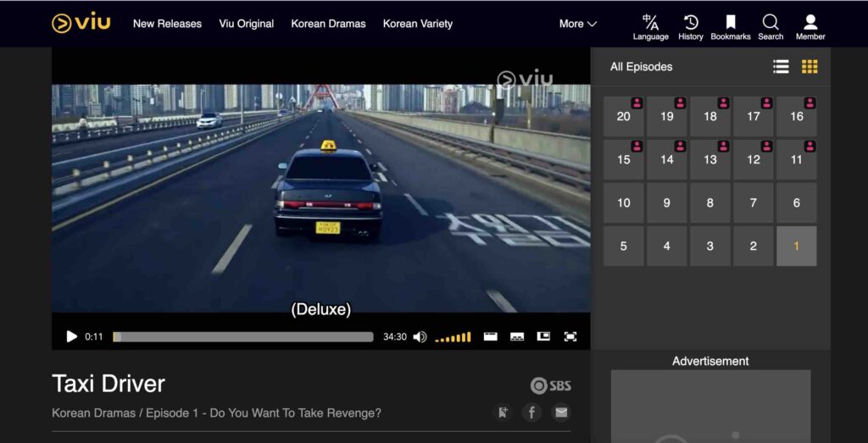Select episode 3
The height and width of the screenshot is (443, 868).
pyautogui.click(x=709, y=246)
